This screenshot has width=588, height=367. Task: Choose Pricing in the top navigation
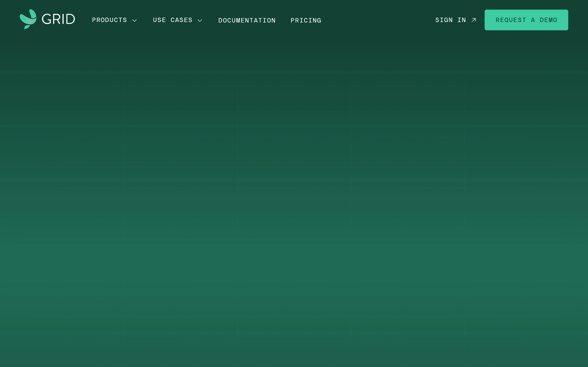pyautogui.click(x=306, y=20)
